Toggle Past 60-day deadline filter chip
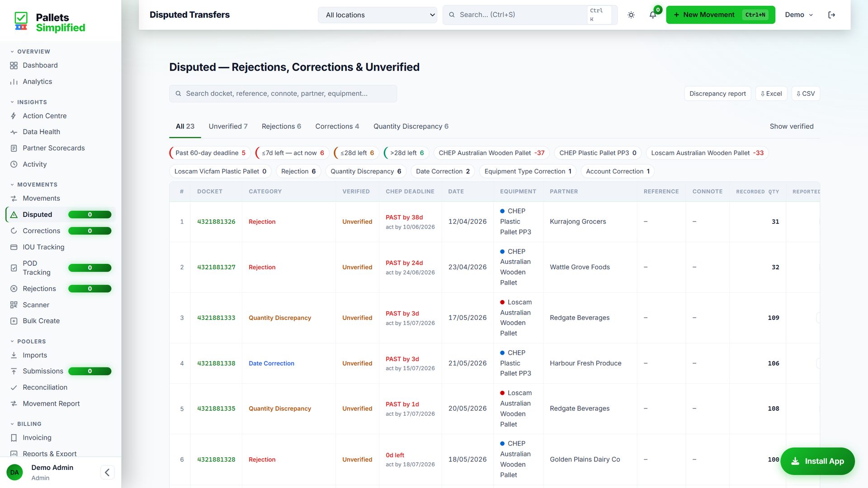 (x=210, y=153)
